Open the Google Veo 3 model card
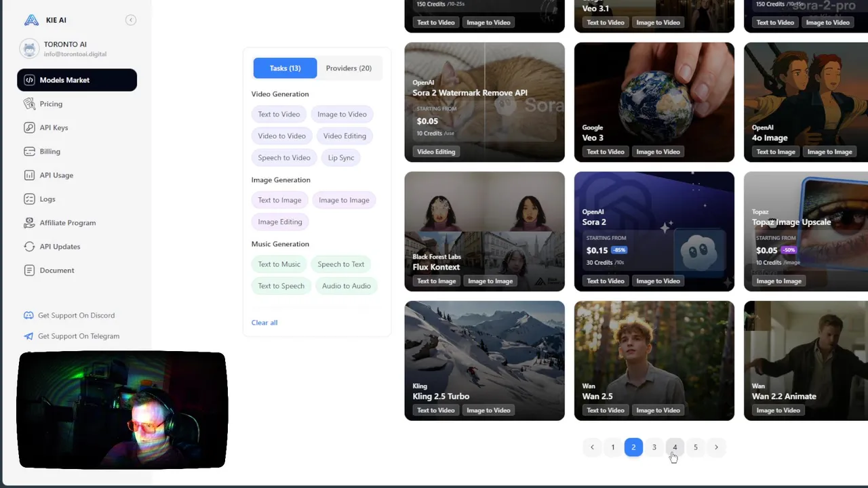 [x=654, y=102]
